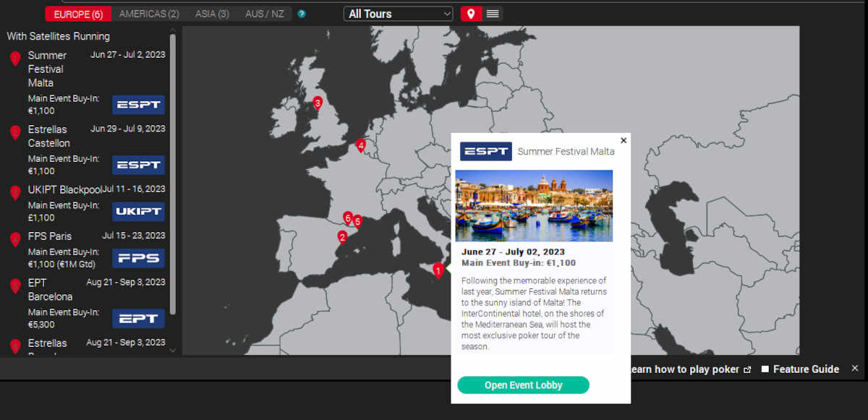Screen dimensions: 868x420
Task: Click the help question mark icon
Action: coord(302,14)
